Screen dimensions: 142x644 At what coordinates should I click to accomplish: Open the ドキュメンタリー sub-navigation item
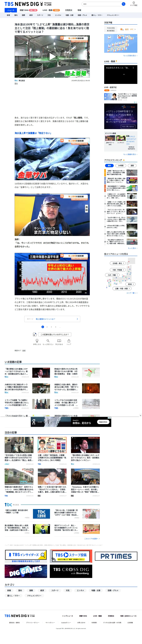(113, 15)
